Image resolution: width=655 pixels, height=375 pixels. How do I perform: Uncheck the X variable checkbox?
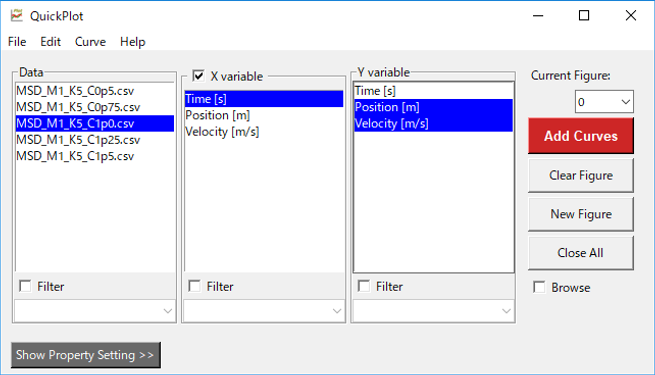click(x=198, y=76)
